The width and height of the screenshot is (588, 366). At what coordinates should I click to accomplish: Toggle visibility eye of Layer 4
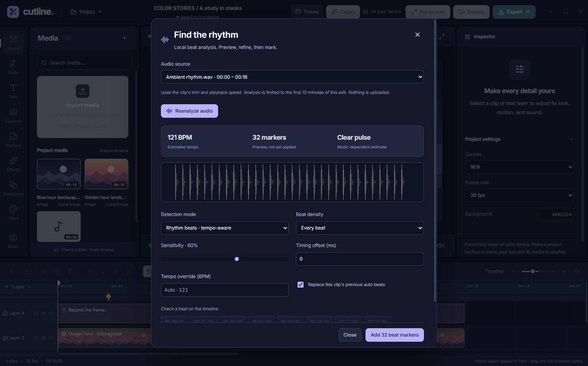[43, 313]
